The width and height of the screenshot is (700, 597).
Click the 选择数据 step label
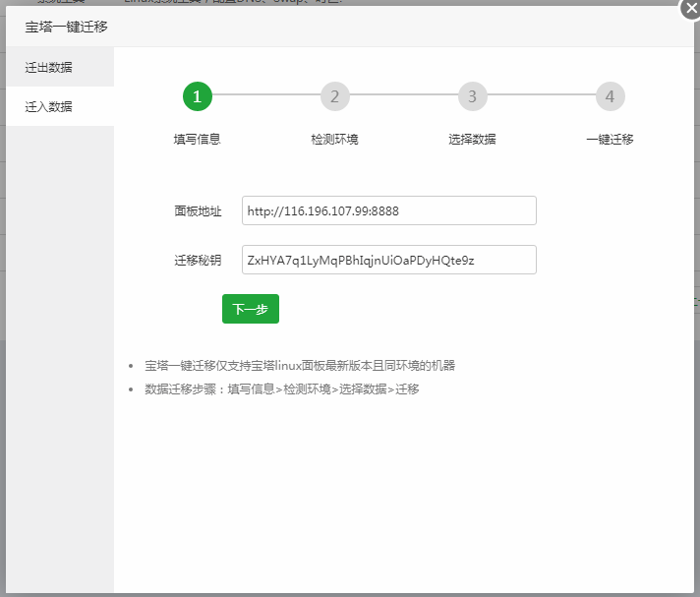click(x=472, y=139)
